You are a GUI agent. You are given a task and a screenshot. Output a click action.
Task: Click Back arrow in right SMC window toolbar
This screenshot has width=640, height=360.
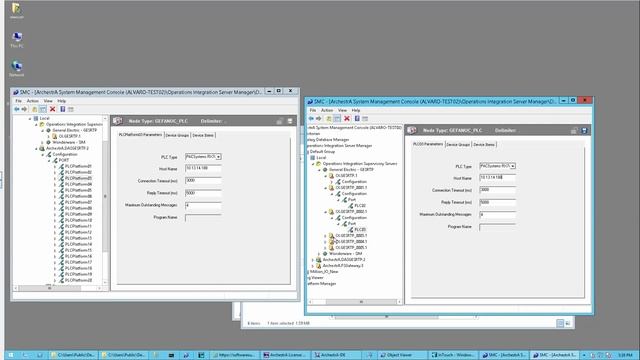pos(311,119)
